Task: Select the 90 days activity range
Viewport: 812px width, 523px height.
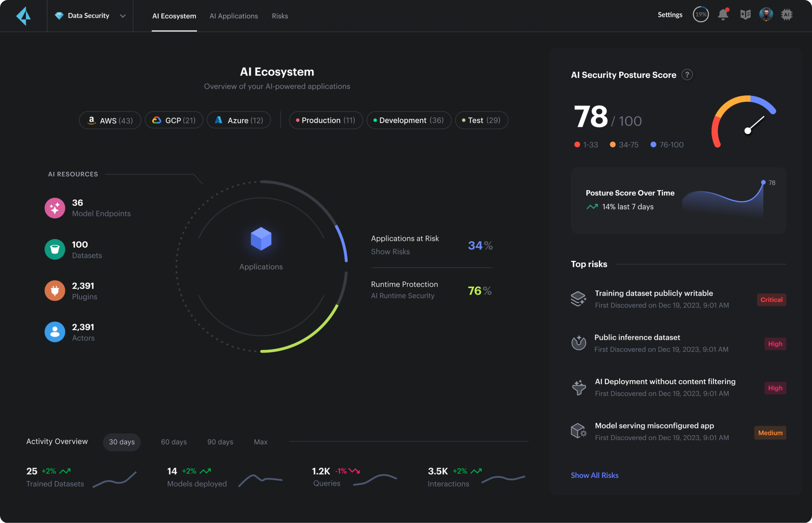Action: point(220,442)
